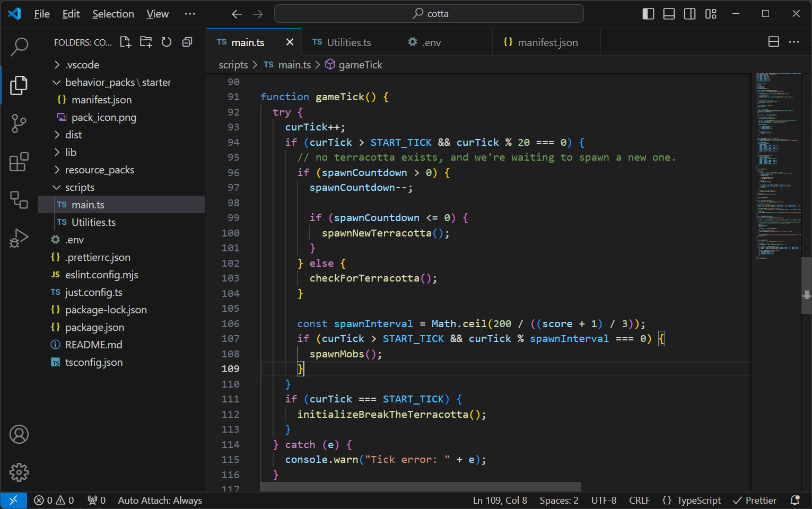The height and width of the screenshot is (509, 812).
Task: Open the Source Control view
Action: pos(19,124)
